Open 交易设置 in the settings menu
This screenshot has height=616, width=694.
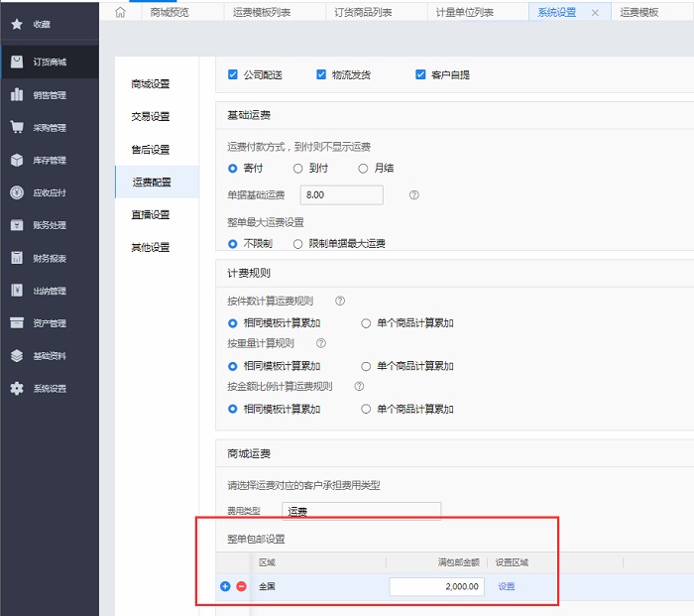(151, 117)
